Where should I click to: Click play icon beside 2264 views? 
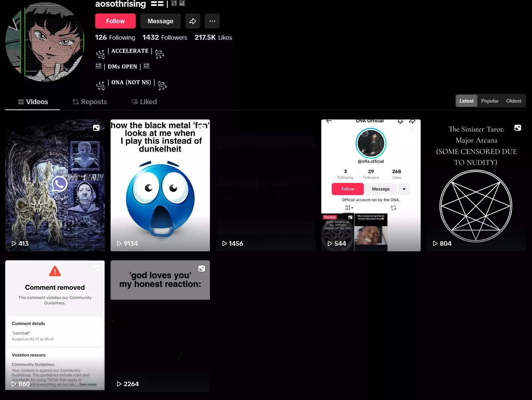pos(119,384)
